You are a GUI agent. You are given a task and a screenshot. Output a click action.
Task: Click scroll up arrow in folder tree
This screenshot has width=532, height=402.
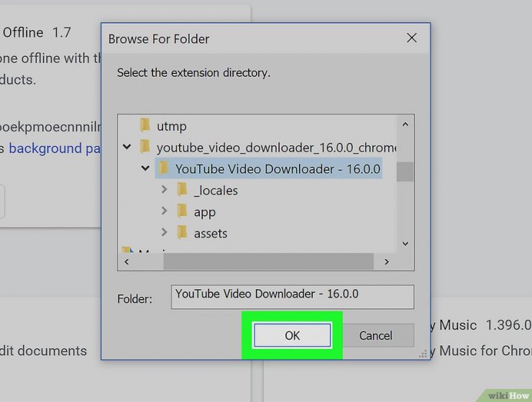point(405,124)
